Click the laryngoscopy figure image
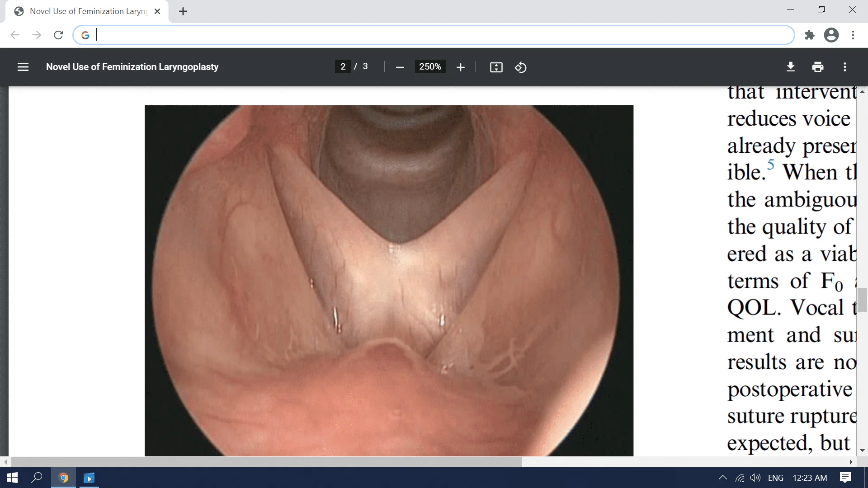 point(389,281)
